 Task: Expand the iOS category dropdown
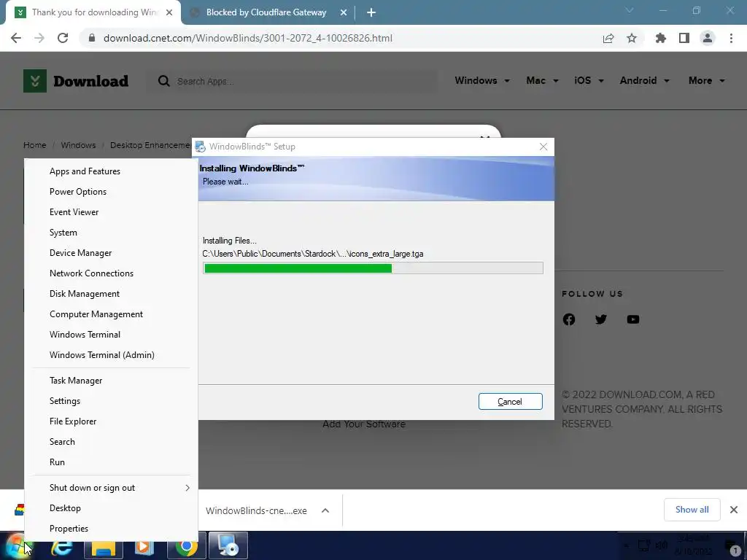click(x=589, y=80)
